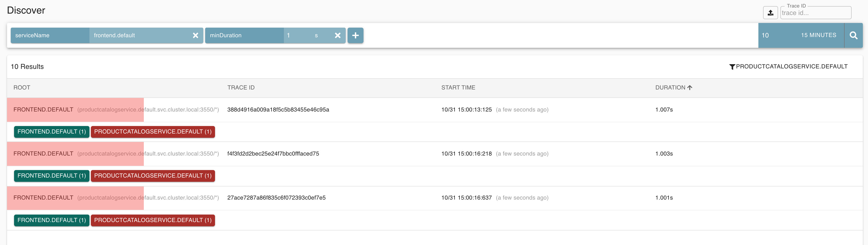Click third row's red PRODUCTCATALOGSERVICE.DEFAULT (1) badge
The image size is (868, 245).
tap(153, 220)
